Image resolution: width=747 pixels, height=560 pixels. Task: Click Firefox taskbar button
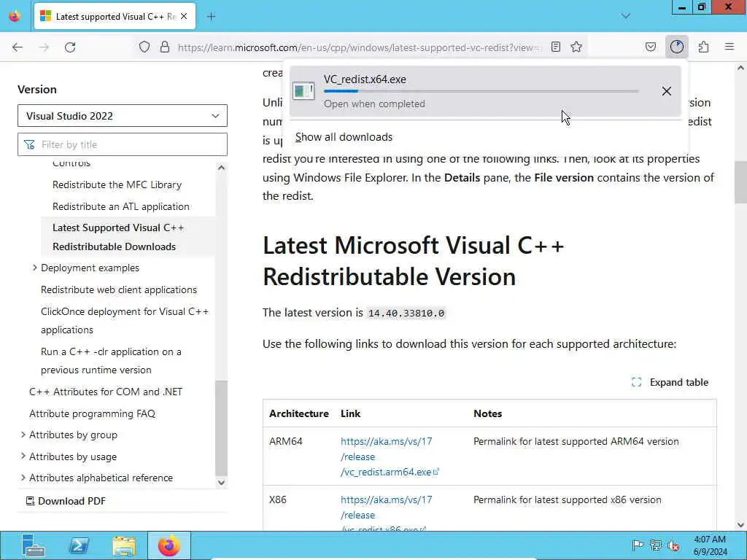169,545
